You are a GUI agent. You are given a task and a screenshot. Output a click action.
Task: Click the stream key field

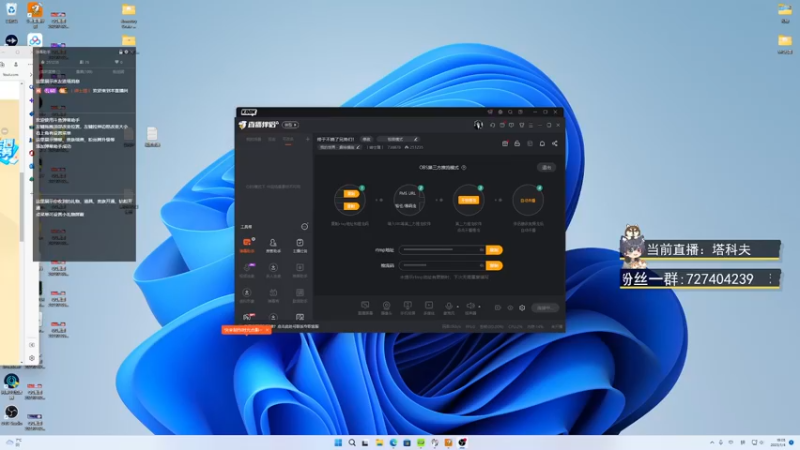(x=442, y=265)
